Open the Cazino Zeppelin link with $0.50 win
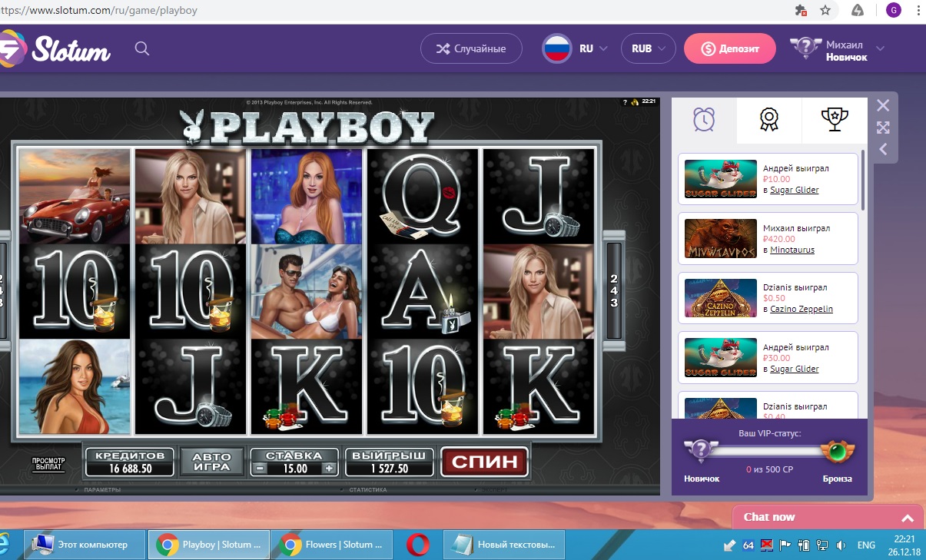The width and height of the screenshot is (926, 560). click(802, 309)
